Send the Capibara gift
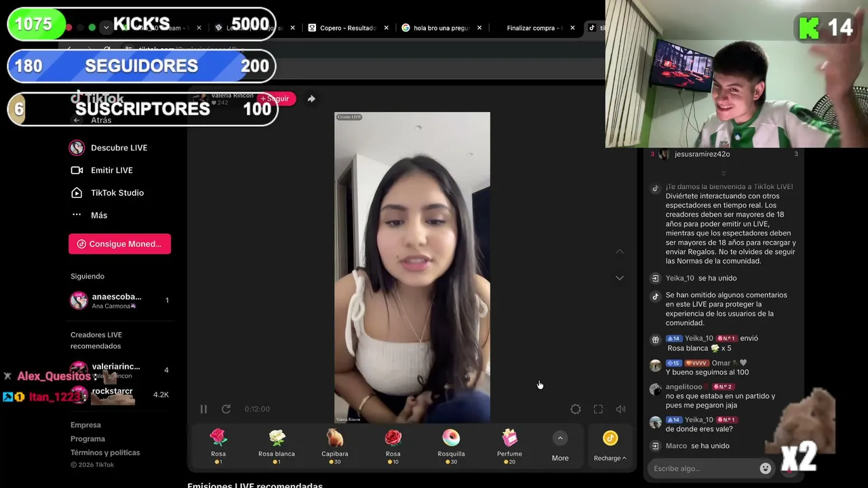The height and width of the screenshot is (488, 868). coord(335,447)
